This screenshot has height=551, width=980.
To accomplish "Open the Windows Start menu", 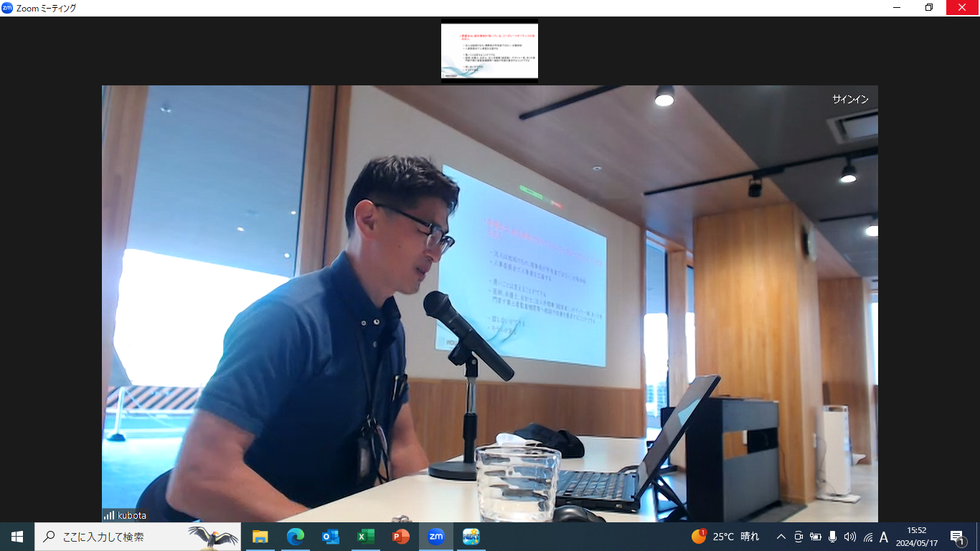I will 17,537.
